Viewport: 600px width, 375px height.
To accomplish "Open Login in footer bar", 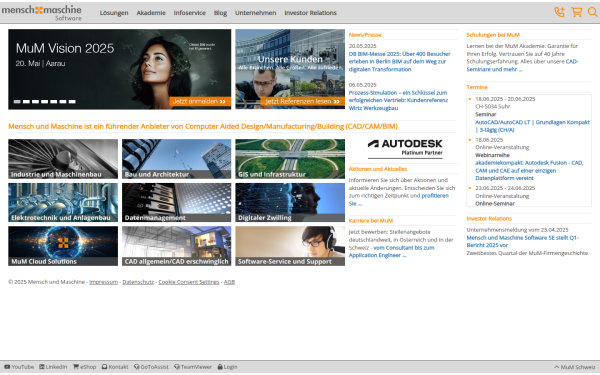I will [x=228, y=367].
